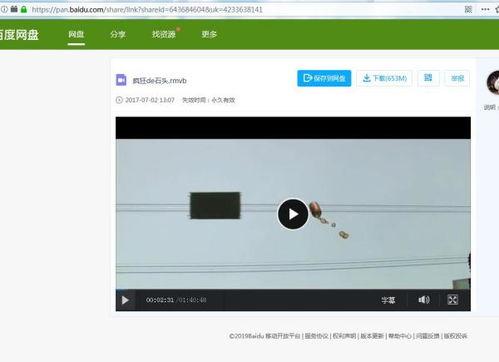Click the rmvb file name text
This screenshot has width=499, height=362.
click(x=159, y=81)
